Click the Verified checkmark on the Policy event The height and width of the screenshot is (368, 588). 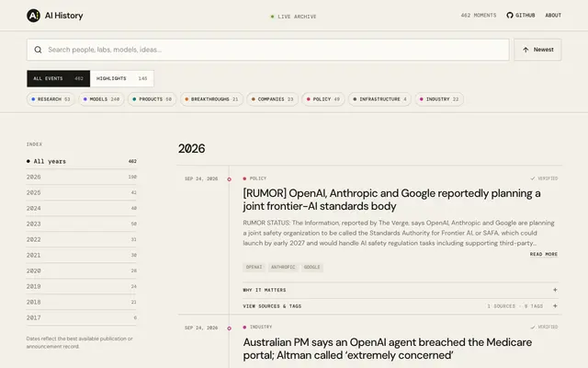coord(533,178)
